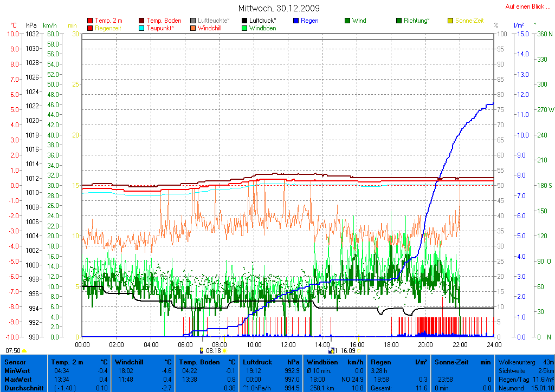This screenshot has width=555, height=392.
Task: Open the 'Auf einen Blick ...' link
Action: tap(525, 6)
